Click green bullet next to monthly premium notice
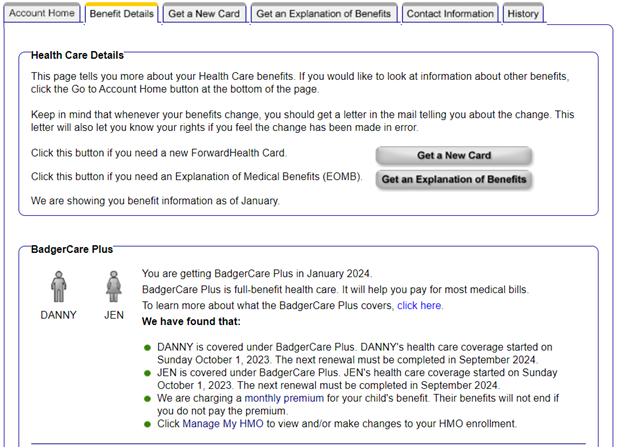This screenshot has height=447, width=619. pyautogui.click(x=148, y=399)
